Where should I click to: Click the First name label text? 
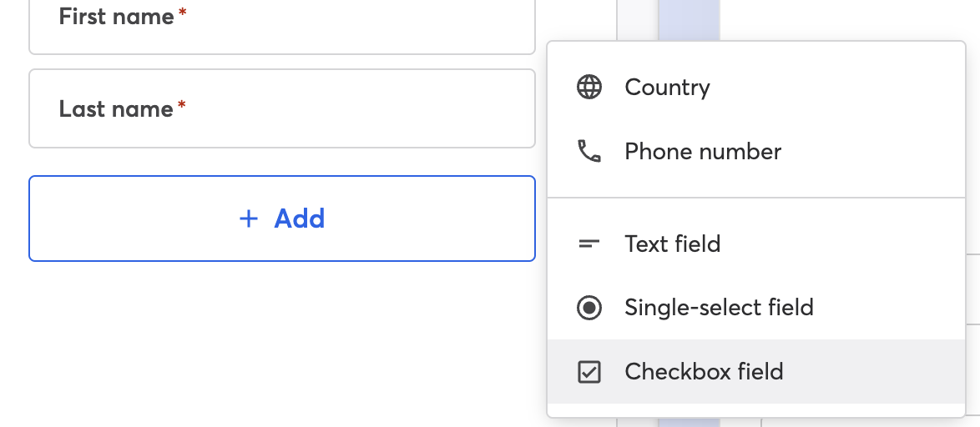(116, 17)
